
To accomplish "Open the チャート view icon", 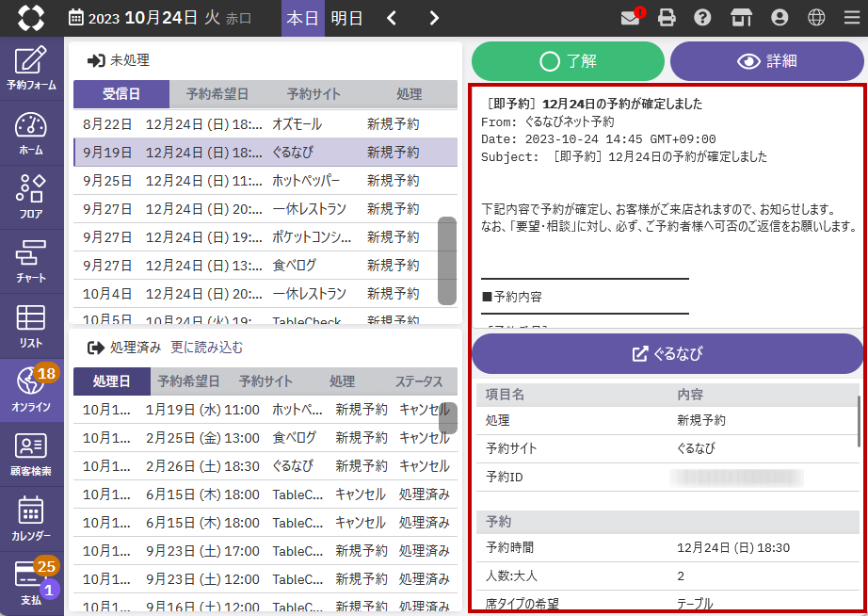I will (x=31, y=261).
